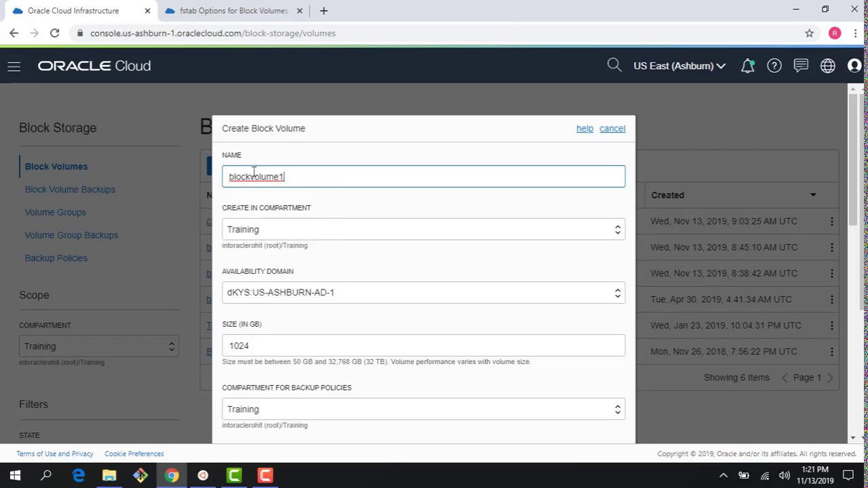This screenshot has height=488, width=868.
Task: Open actions menu for Apr 30, 2019 row
Action: [x=831, y=300]
